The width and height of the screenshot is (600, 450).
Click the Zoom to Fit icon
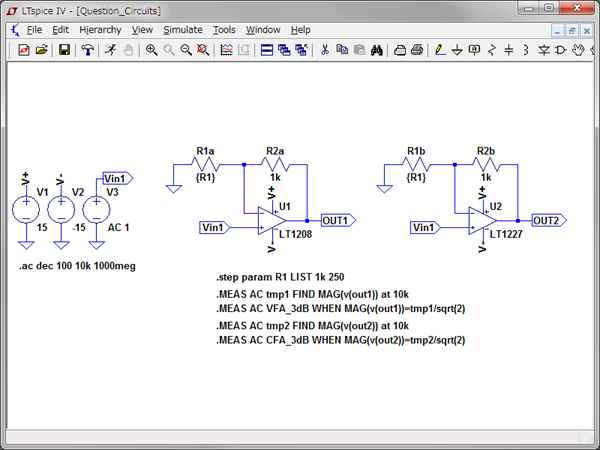204,49
